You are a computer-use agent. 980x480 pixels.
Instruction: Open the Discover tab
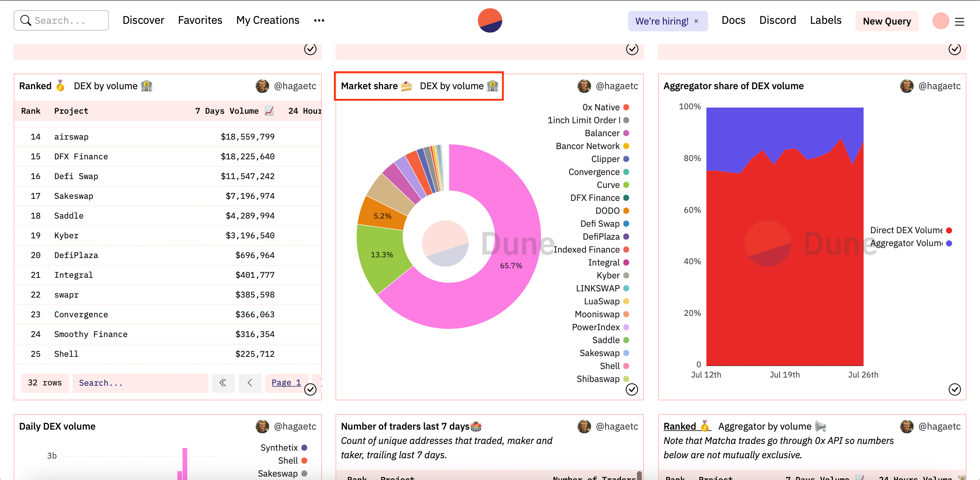pyautogui.click(x=143, y=20)
